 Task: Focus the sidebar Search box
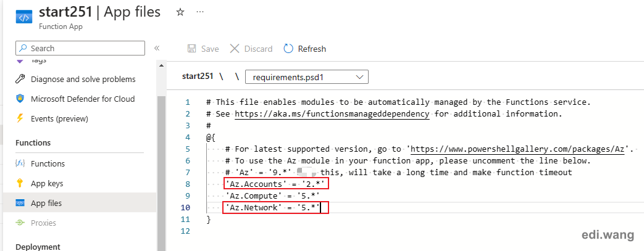(80, 48)
